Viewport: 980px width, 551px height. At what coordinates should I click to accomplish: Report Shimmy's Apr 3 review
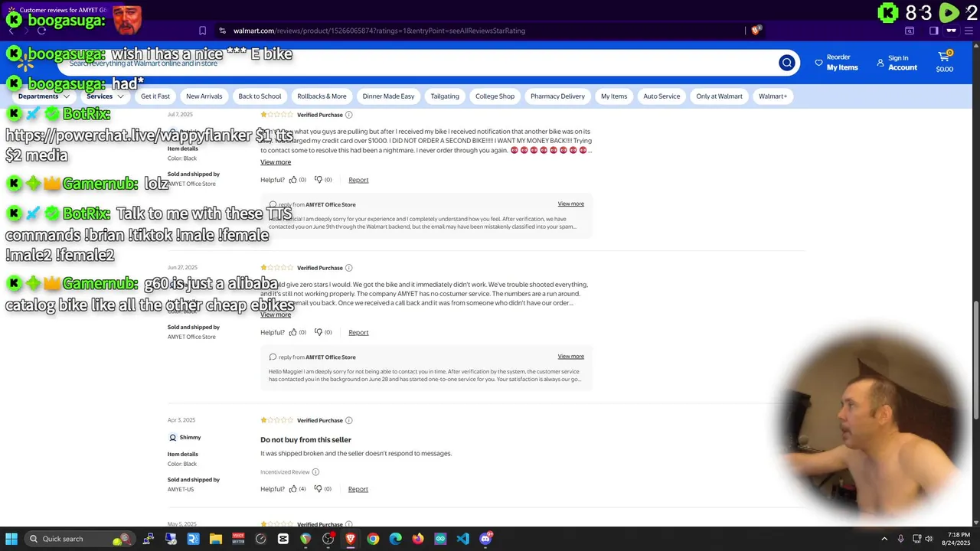pos(358,489)
